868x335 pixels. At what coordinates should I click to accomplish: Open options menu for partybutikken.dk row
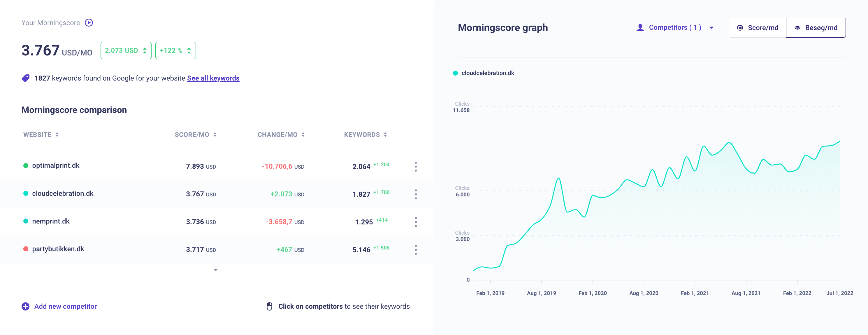416,249
